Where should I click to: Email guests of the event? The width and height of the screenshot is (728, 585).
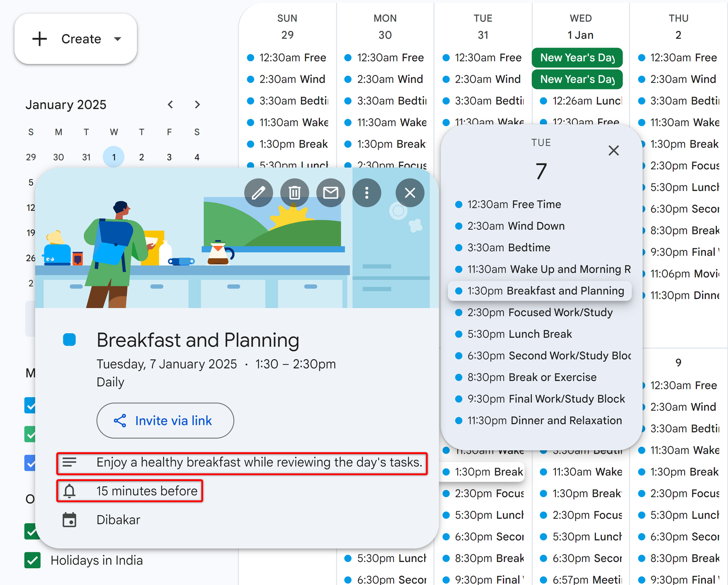coord(330,193)
